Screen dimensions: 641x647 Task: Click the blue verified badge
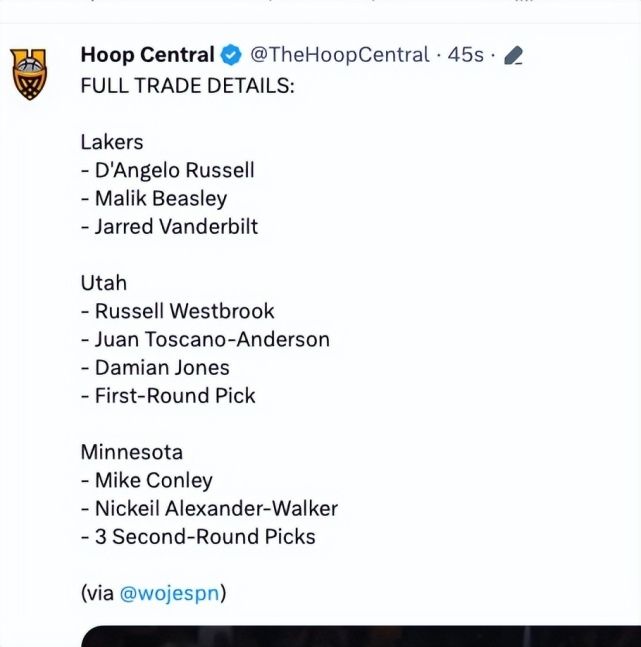pos(231,55)
